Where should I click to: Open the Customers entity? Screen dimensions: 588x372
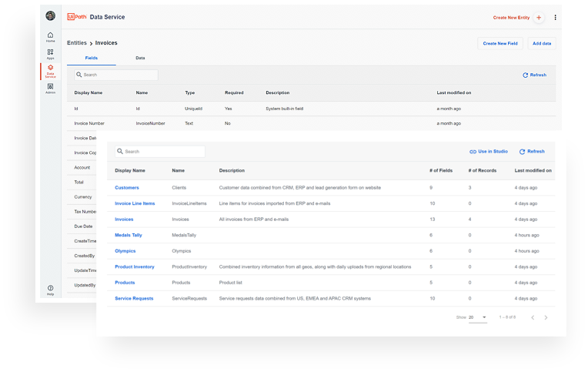click(127, 188)
